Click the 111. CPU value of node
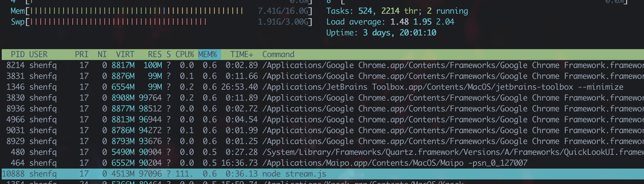The height and width of the screenshot is (184, 644). 185,174
